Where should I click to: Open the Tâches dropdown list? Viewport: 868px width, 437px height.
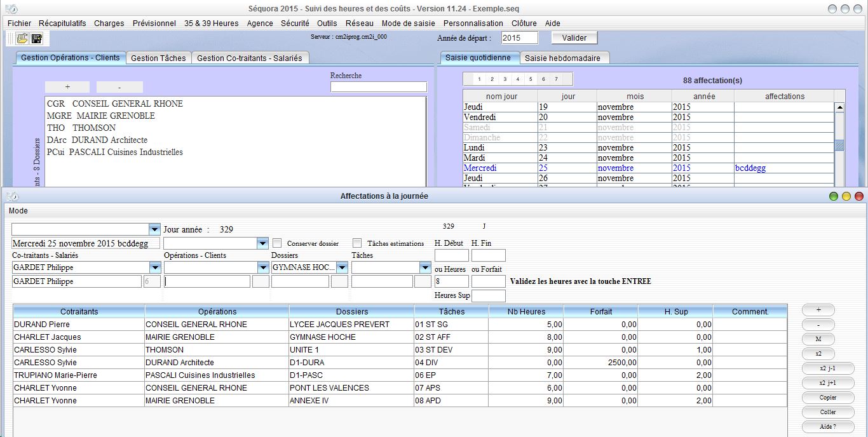(425, 268)
